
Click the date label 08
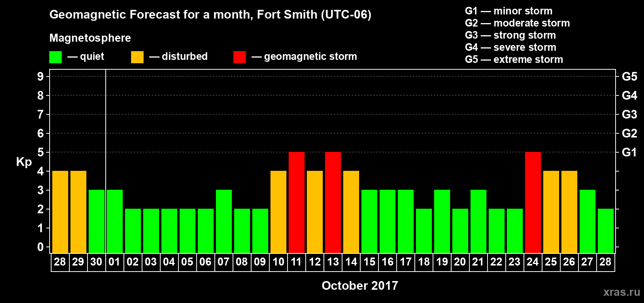tap(242, 262)
